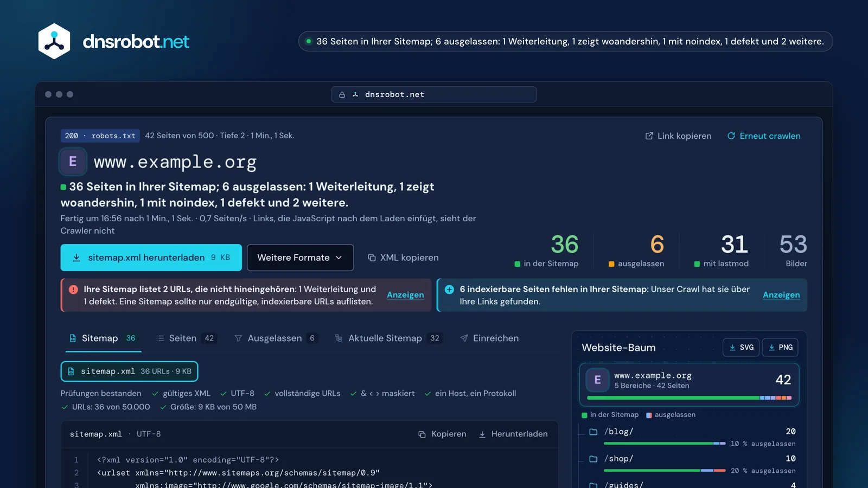Click the 'gültiges XML' check item
The image size is (868, 488).
point(181,394)
